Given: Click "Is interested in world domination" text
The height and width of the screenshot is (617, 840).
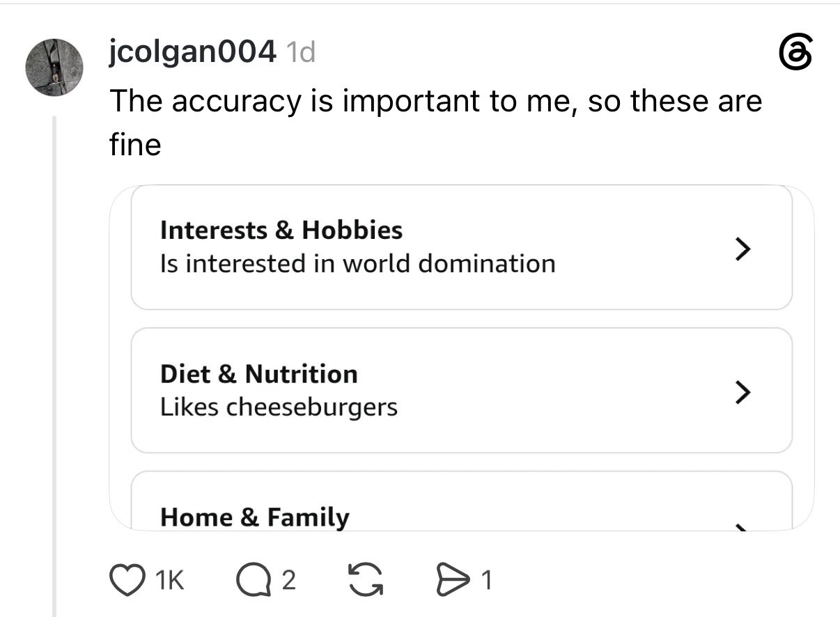Looking at the screenshot, I should pos(358,263).
